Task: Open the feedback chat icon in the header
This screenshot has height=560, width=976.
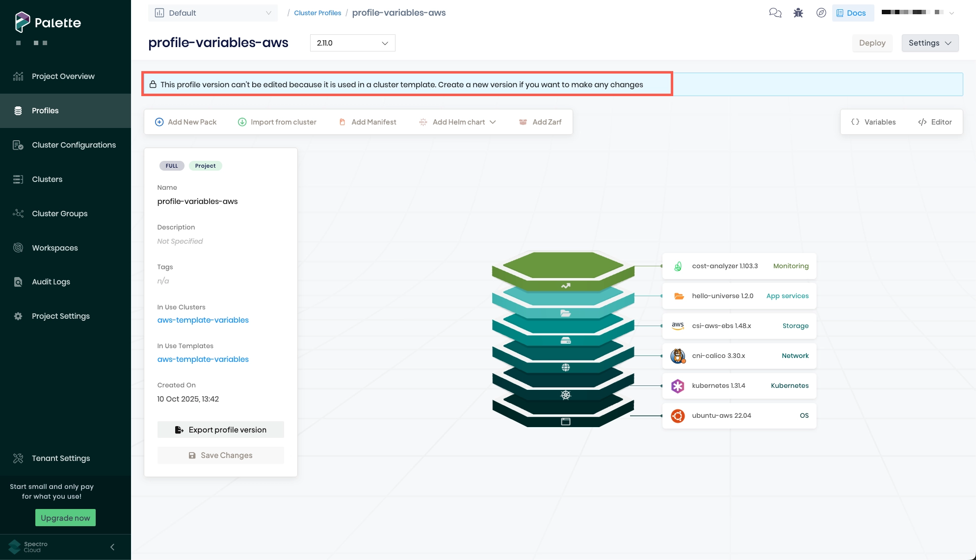Action: [775, 13]
